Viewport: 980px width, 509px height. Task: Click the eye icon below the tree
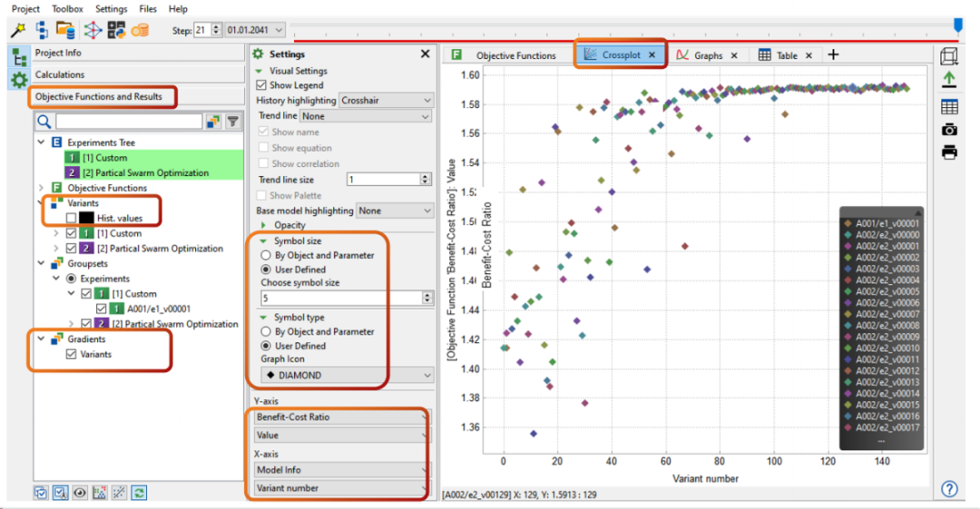pos(80,493)
